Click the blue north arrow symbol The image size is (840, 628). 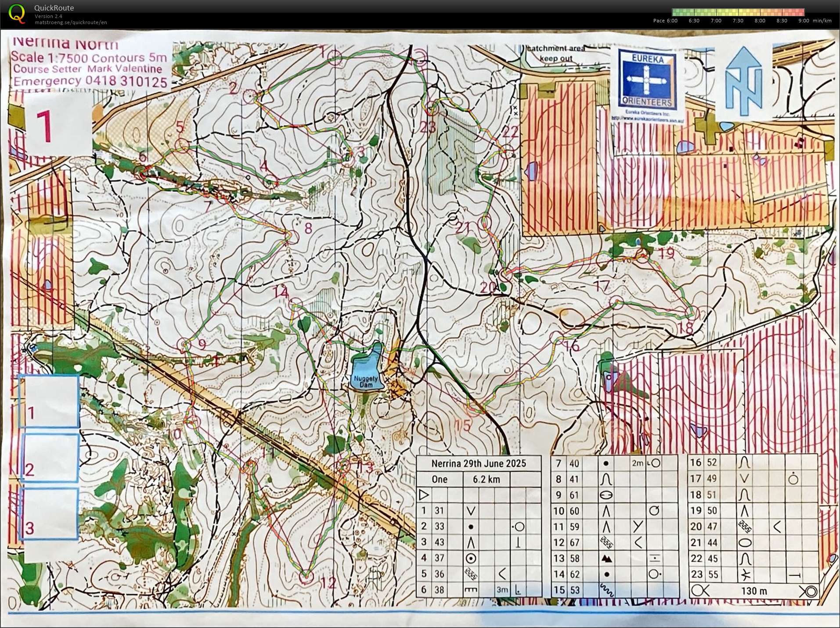pyautogui.click(x=743, y=81)
